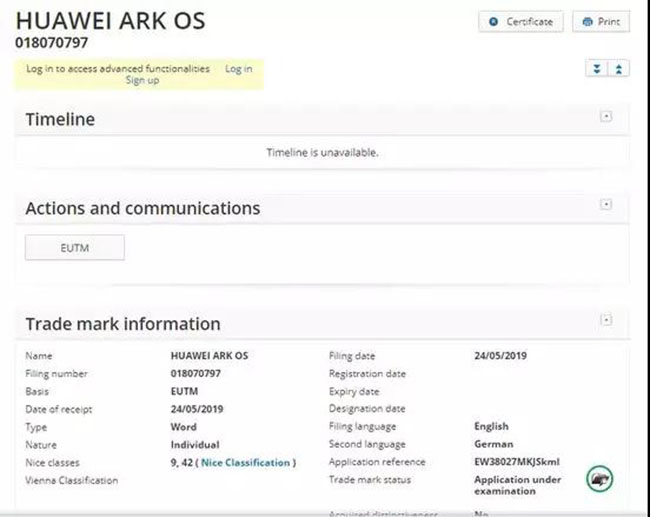This screenshot has width=650, height=517.
Task: Open the Sign up link
Action: tap(142, 80)
